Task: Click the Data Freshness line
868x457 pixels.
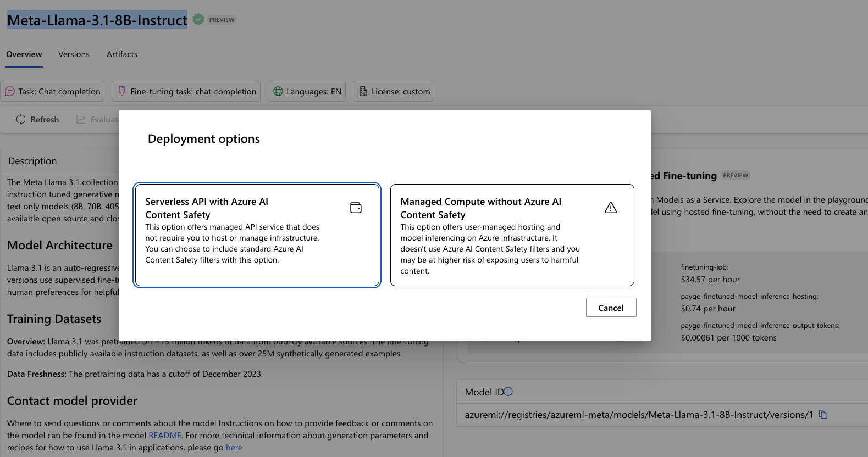Action: 135,374
